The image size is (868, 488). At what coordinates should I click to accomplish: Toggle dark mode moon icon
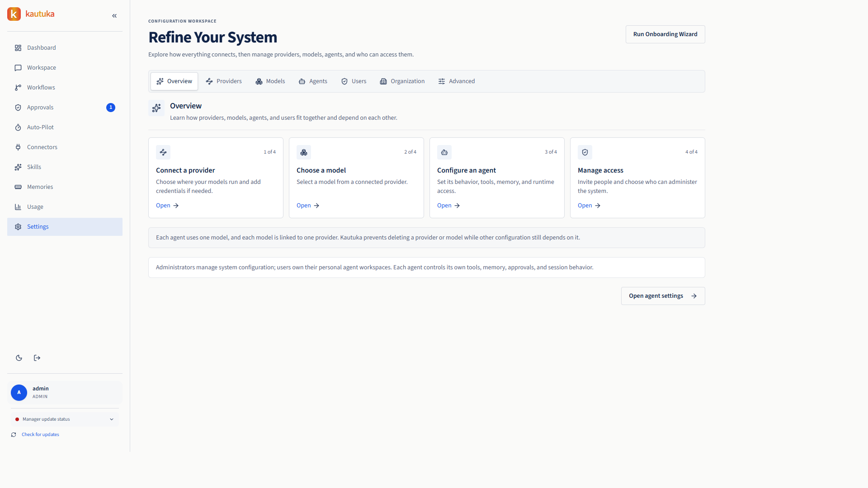pyautogui.click(x=19, y=358)
